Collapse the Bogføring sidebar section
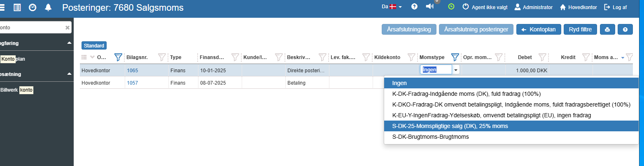This screenshot has width=644, height=166. (69, 43)
